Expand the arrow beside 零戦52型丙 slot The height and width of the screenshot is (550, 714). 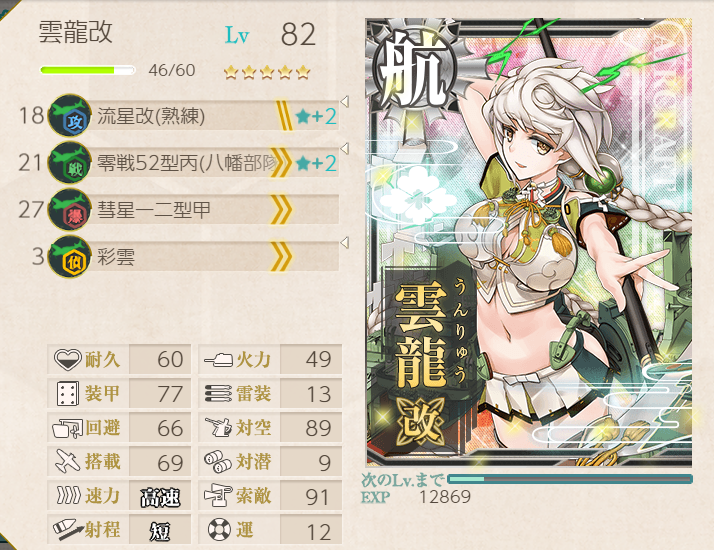coord(345,148)
